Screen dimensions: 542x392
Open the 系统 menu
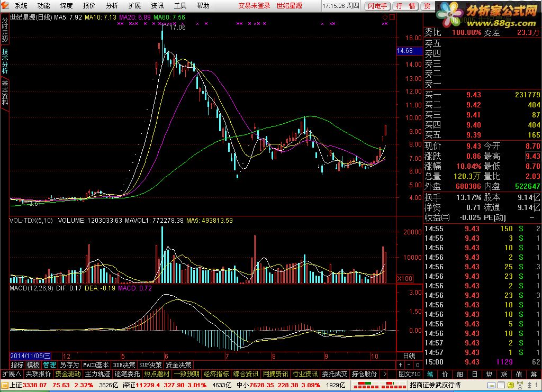pos(21,5)
